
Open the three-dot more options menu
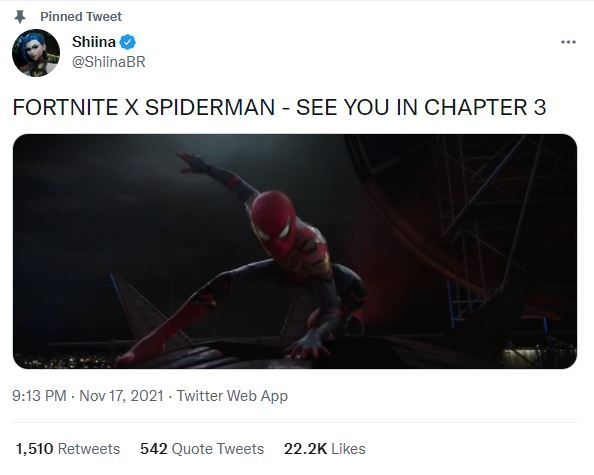point(568,42)
